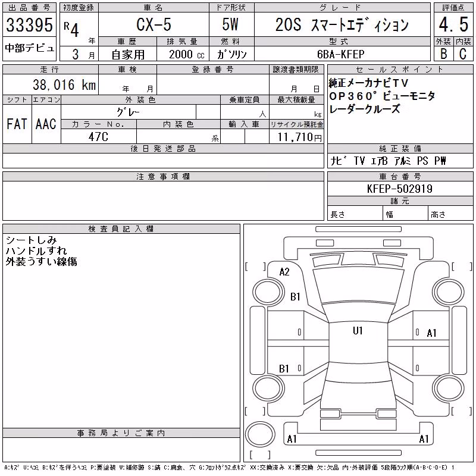Click the model code 6BA-KFEP

point(340,54)
